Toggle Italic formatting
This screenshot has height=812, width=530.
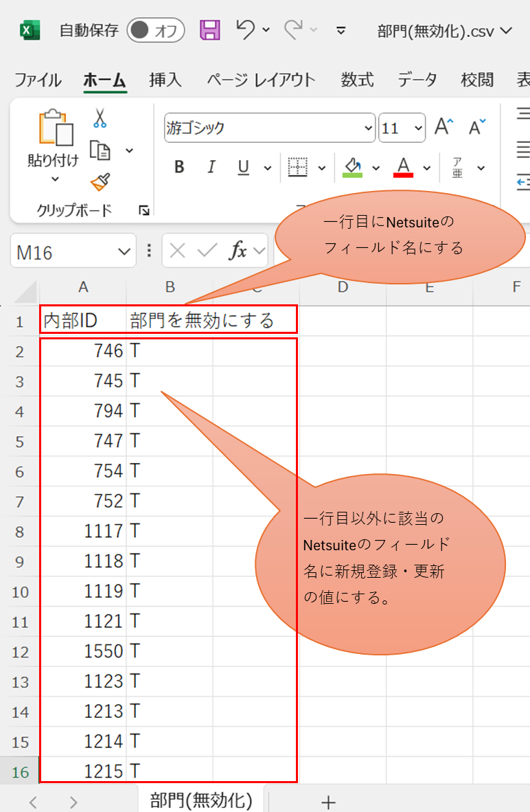(211, 167)
